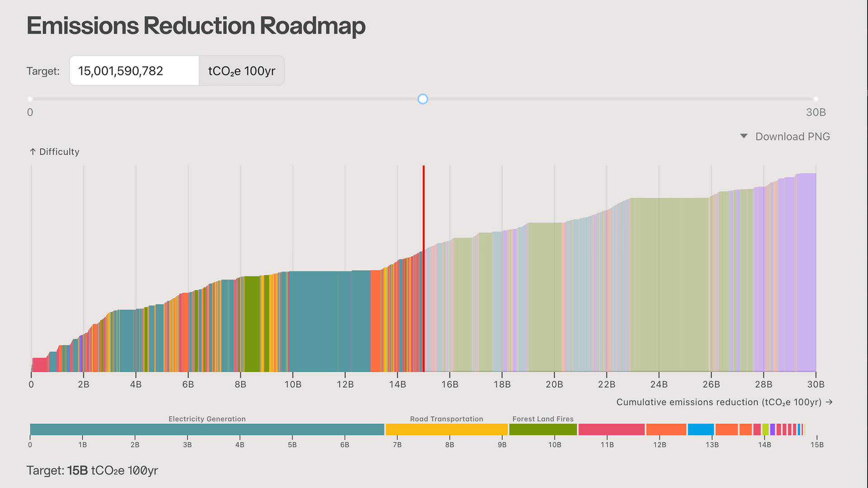868x488 pixels.
Task: Click the large pink segment near 11B
Action: click(611, 429)
